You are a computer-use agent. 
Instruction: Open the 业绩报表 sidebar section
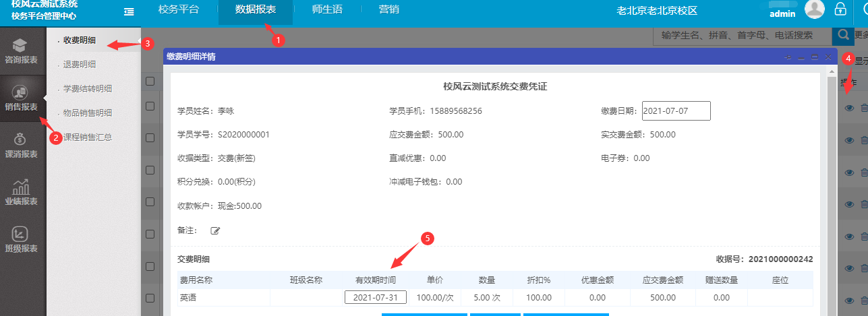(21, 192)
